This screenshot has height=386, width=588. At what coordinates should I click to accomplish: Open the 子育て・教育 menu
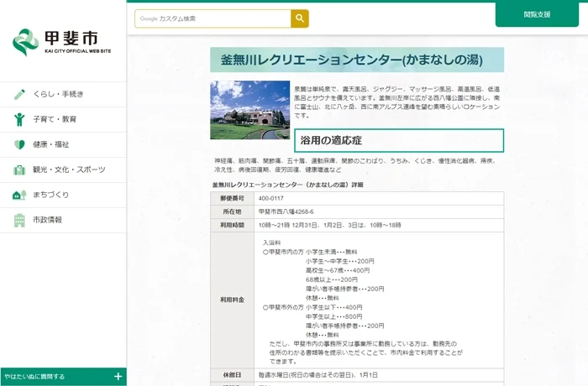tap(63, 119)
